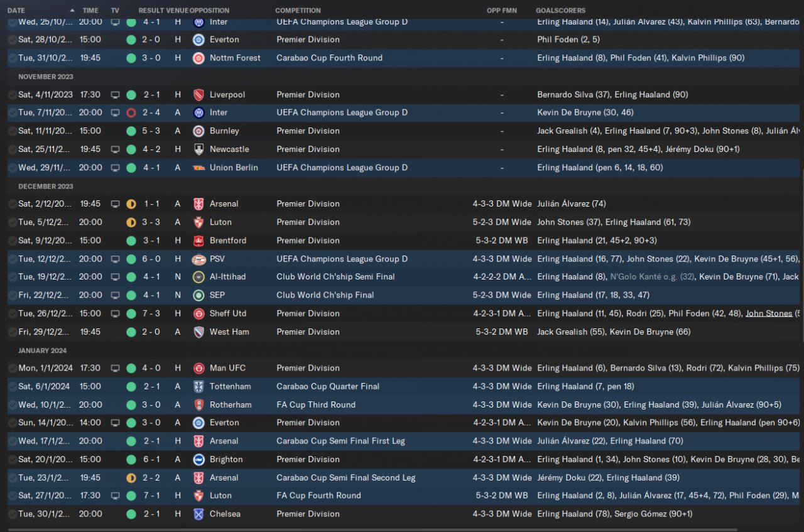
Task: Select the Al-Ittihad club badge
Action: click(x=198, y=277)
